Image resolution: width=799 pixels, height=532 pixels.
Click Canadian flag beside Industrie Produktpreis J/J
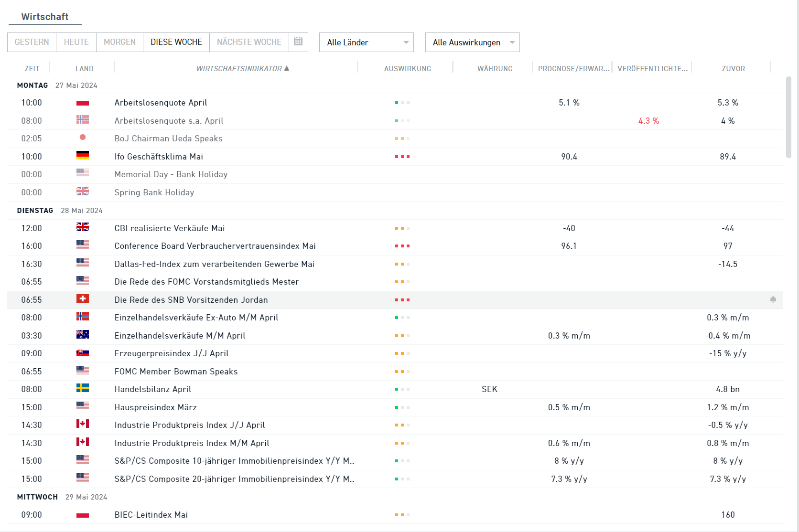[83, 424]
